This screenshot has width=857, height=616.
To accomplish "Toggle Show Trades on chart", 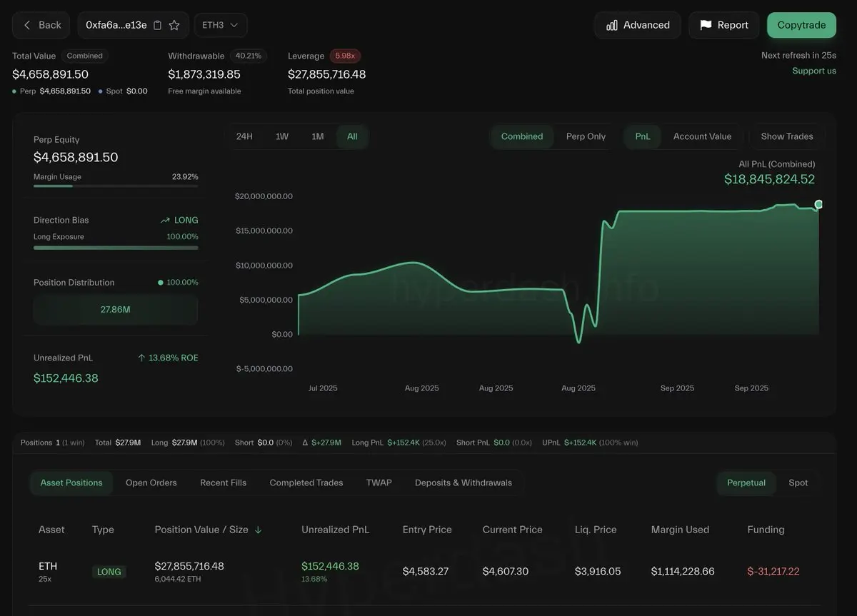I will click(787, 136).
